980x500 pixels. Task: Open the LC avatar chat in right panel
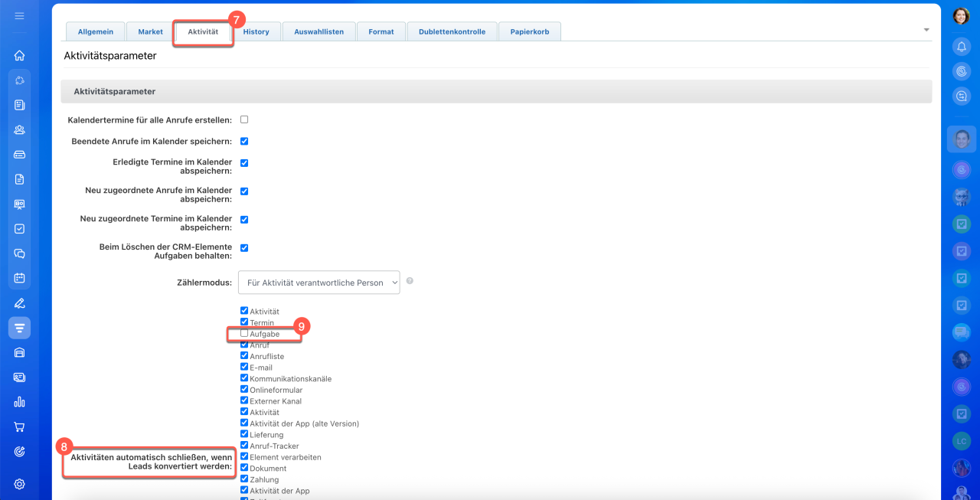[x=962, y=441]
